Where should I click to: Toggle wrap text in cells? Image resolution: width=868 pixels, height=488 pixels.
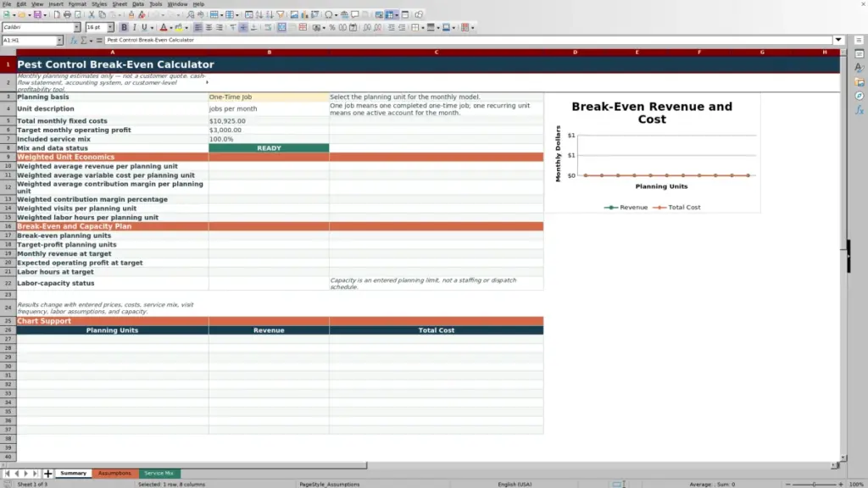[268, 27]
